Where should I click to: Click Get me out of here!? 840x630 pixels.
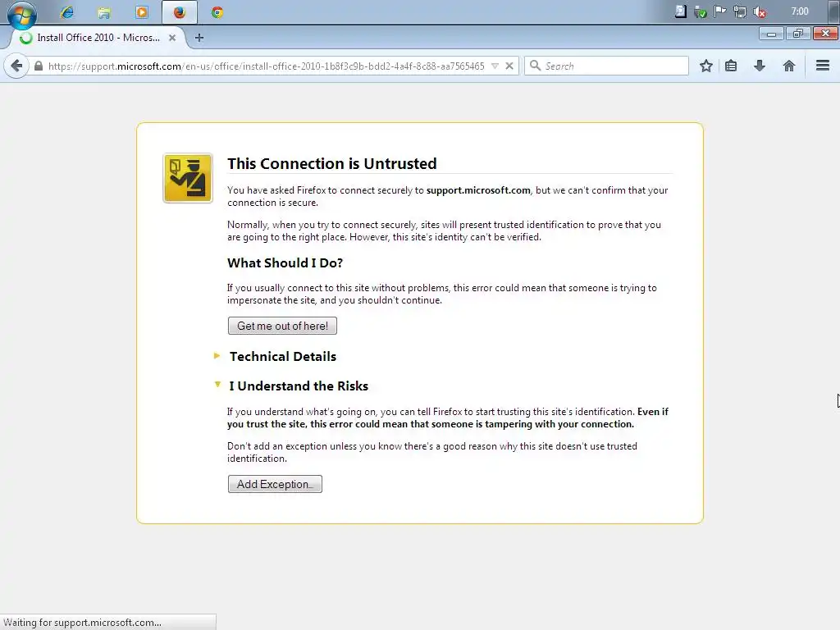click(x=282, y=326)
